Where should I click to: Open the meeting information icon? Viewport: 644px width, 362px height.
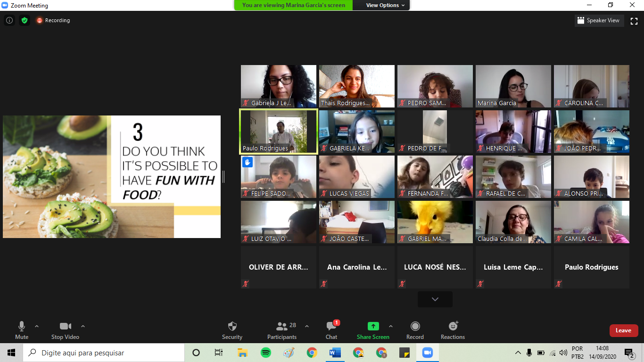tap(9, 20)
